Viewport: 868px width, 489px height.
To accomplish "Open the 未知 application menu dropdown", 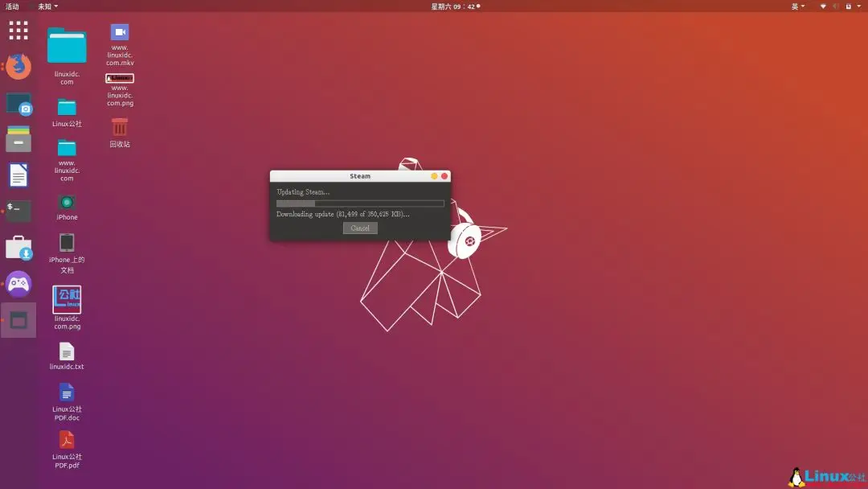I will pos(47,6).
